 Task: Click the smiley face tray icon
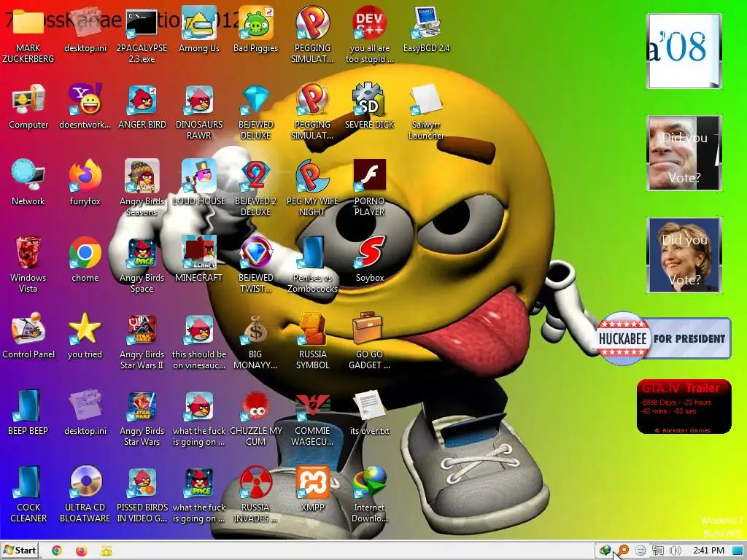(640, 551)
